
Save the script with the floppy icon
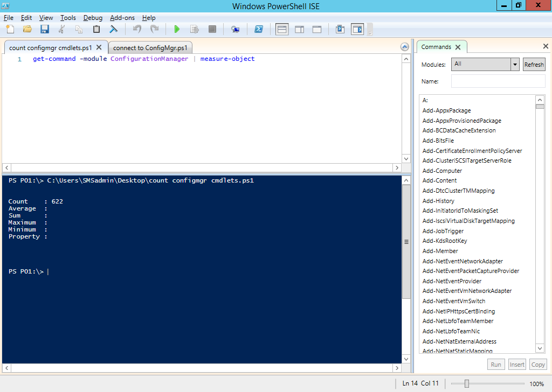44,29
